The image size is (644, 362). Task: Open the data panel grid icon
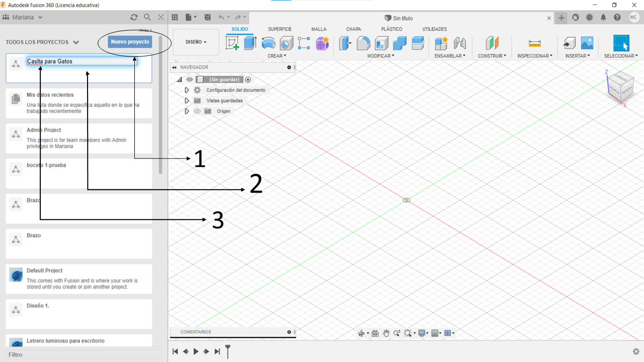175,17
